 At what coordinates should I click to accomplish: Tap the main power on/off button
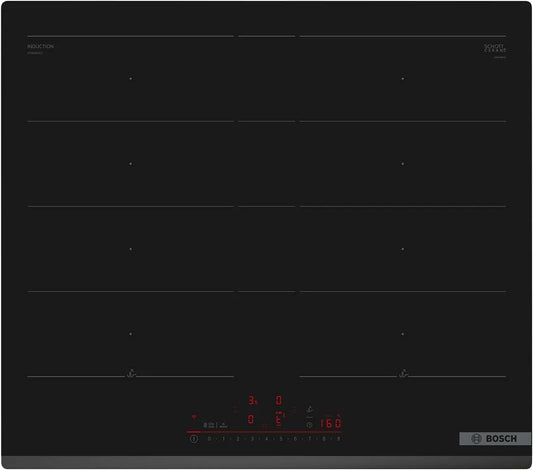point(194,439)
